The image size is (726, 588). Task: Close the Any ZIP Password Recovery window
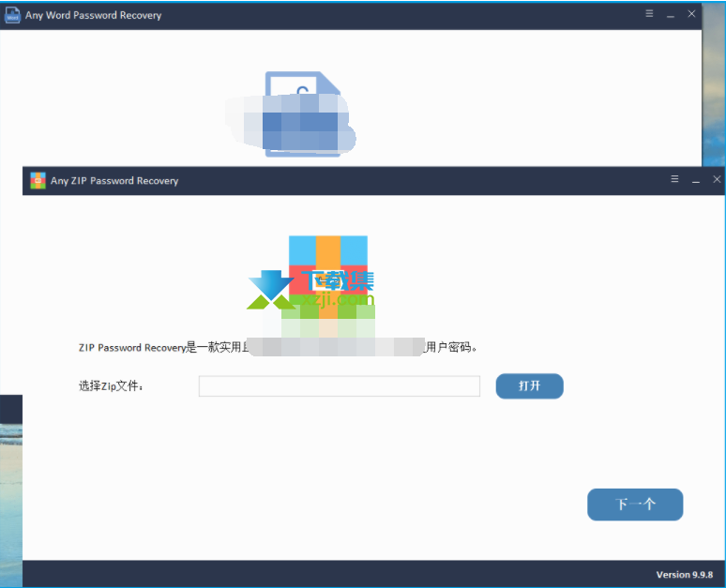coord(717,179)
